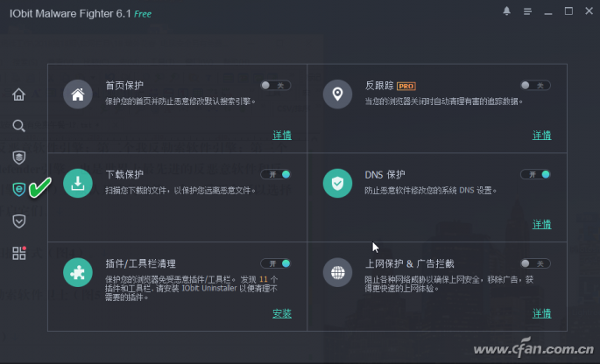
Task: Open 详情 link under 首页保护
Action: 282,135
